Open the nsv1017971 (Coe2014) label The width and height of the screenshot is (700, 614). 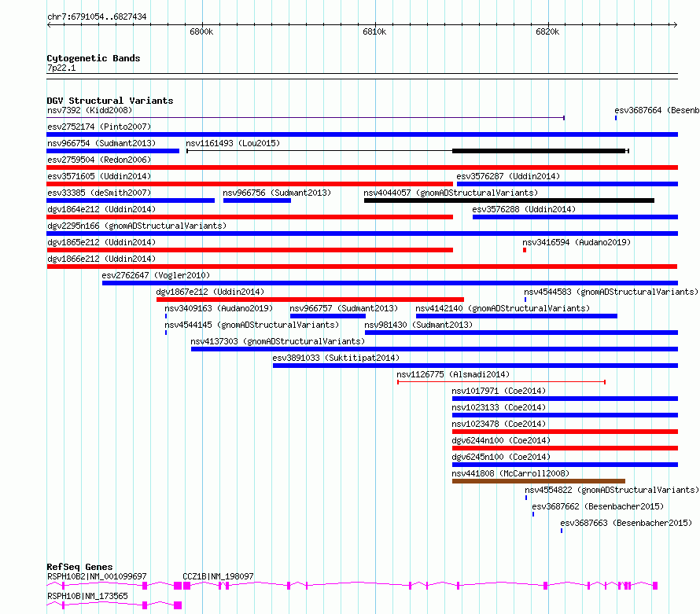(499, 391)
